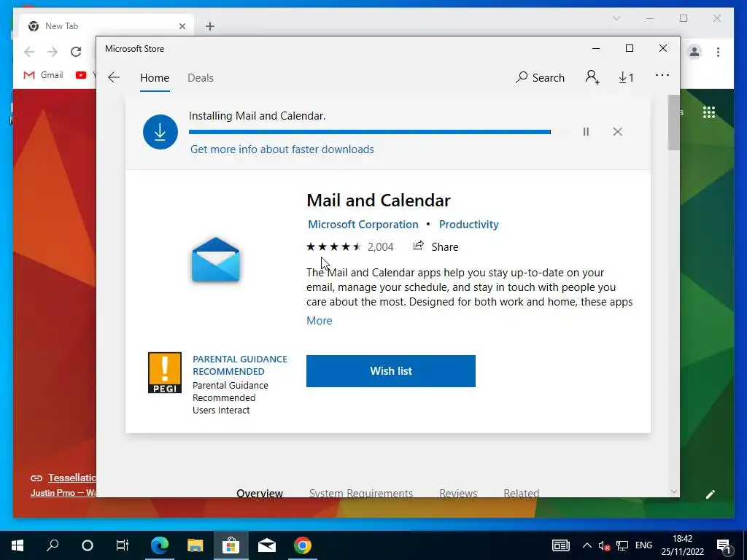Click Customize Chrome pencil icon

pos(711,494)
